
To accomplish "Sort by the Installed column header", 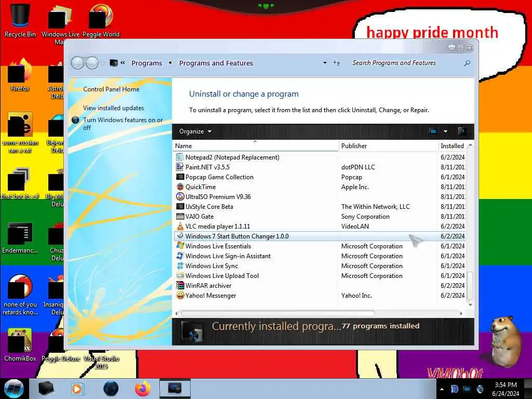I will (453, 146).
